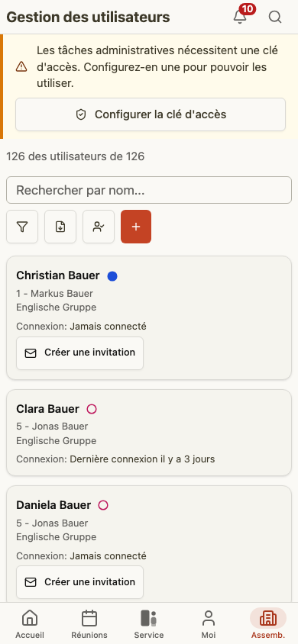298x644 pixels.
Task: Create invitation for Daniela Bauer
Action: coord(79,582)
